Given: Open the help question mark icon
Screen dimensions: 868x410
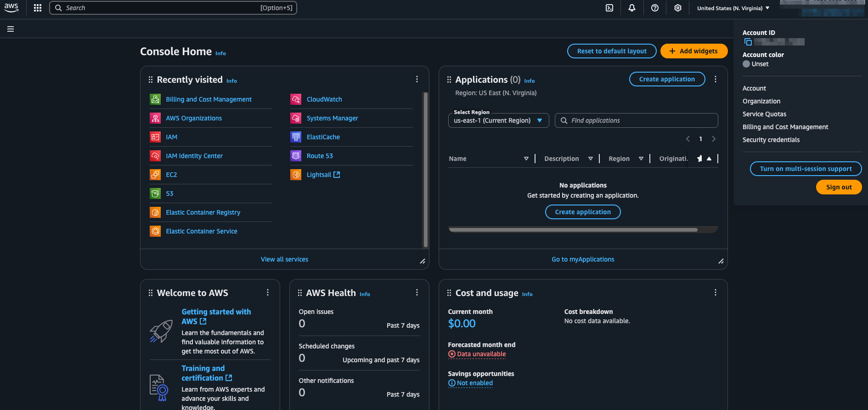Looking at the screenshot, I should pos(655,8).
